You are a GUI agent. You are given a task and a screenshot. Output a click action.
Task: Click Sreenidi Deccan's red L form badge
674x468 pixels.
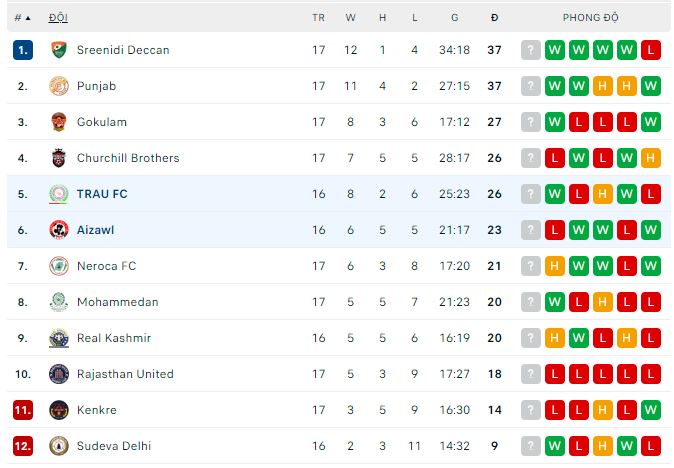[650, 50]
